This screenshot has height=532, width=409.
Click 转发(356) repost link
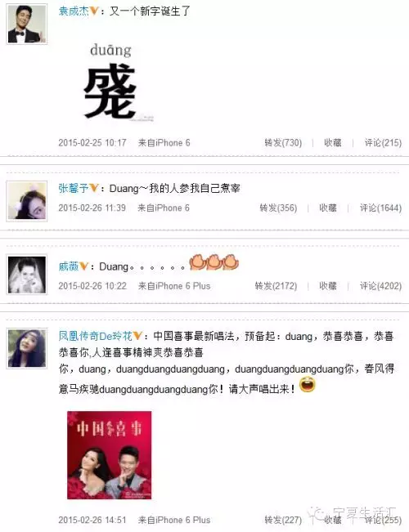(278, 208)
